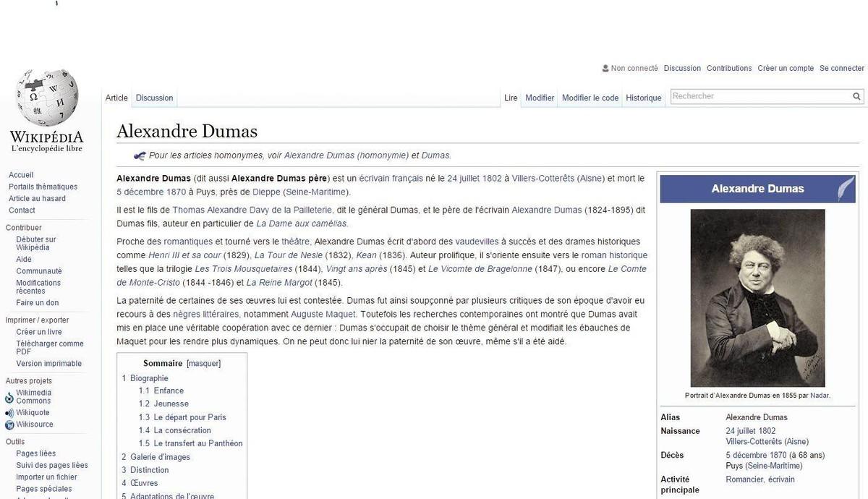Open the Discussion tab next to Article
The width and height of the screenshot is (868, 499).
pyautogui.click(x=155, y=98)
